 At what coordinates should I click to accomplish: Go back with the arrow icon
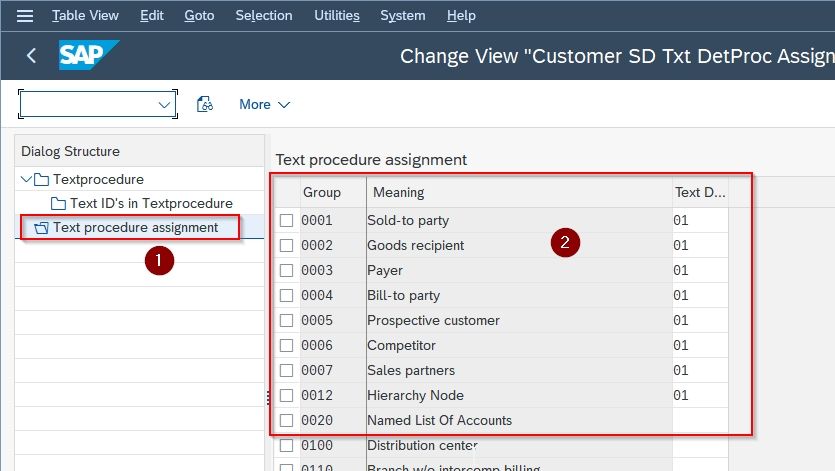tap(31, 55)
